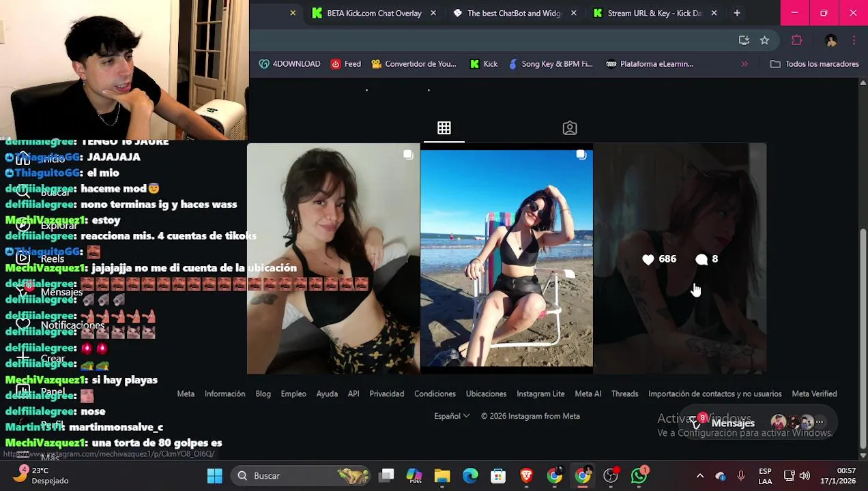Click the Información footer link

tap(225, 394)
